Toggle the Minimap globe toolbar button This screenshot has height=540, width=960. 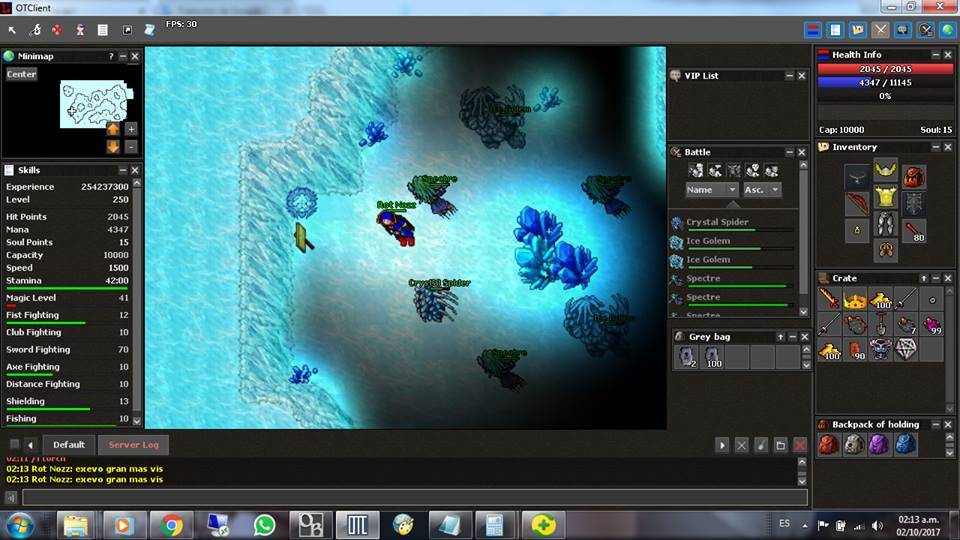pos(948,30)
